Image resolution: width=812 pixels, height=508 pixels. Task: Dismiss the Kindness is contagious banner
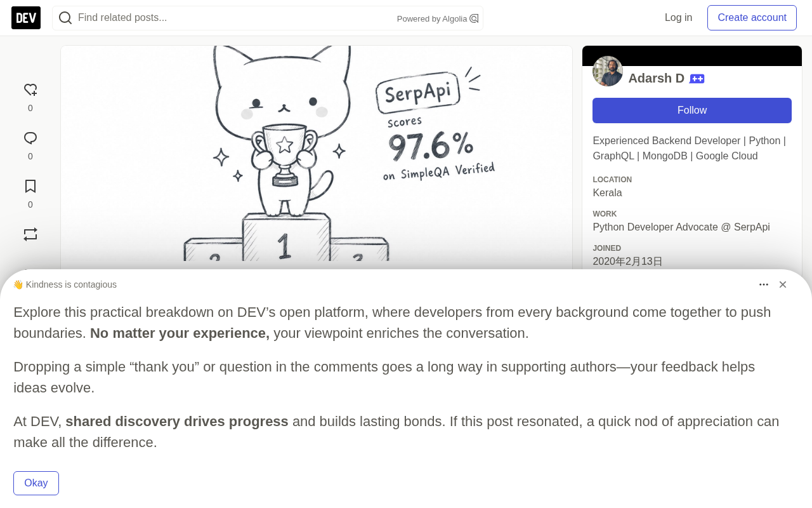783,284
